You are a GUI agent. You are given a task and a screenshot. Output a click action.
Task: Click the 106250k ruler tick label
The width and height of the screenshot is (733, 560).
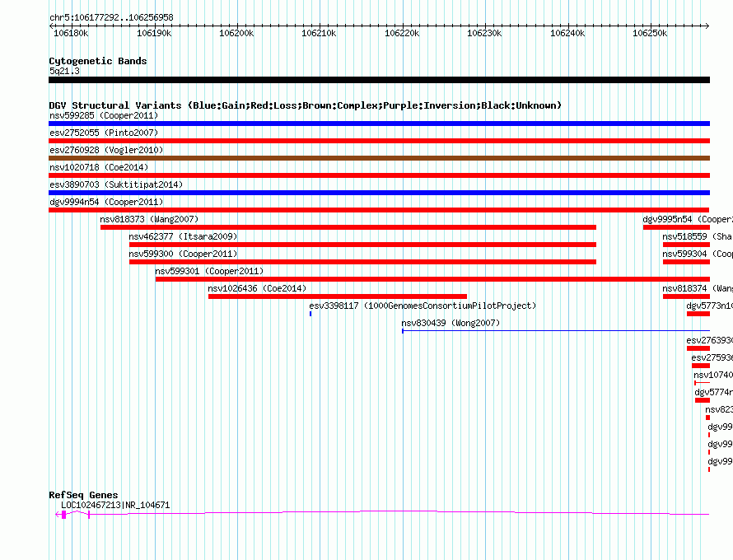point(650,33)
